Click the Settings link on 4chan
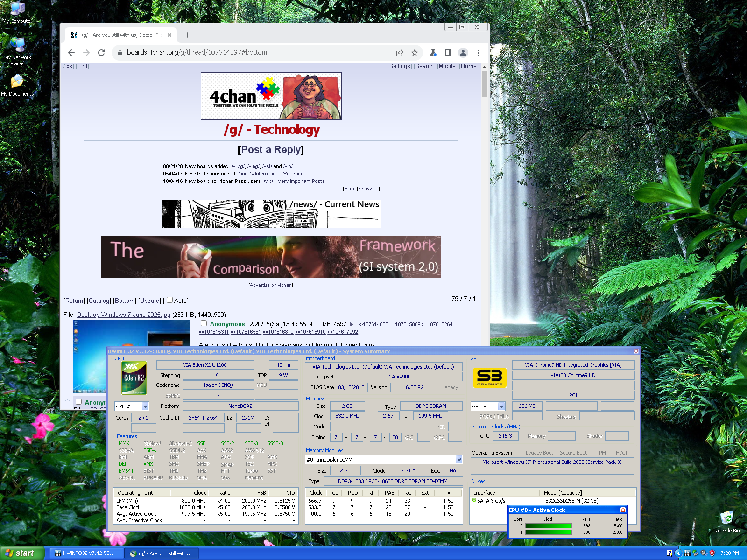747x560 pixels. click(x=400, y=66)
